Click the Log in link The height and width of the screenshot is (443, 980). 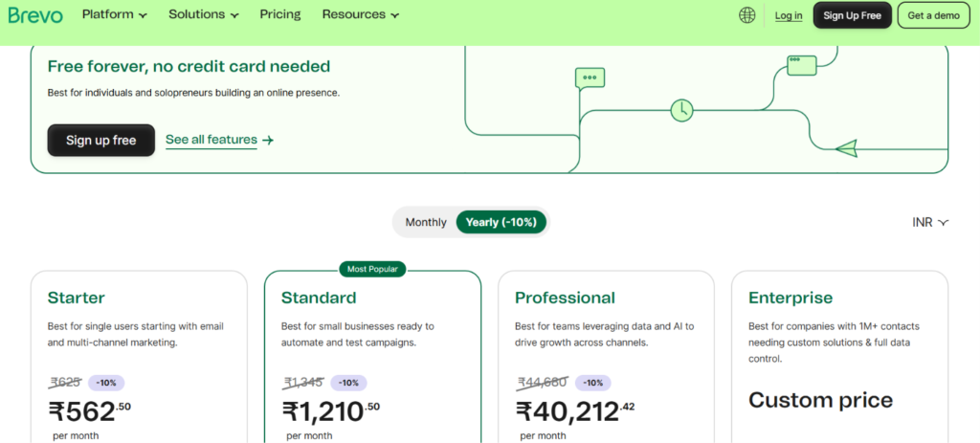point(789,15)
